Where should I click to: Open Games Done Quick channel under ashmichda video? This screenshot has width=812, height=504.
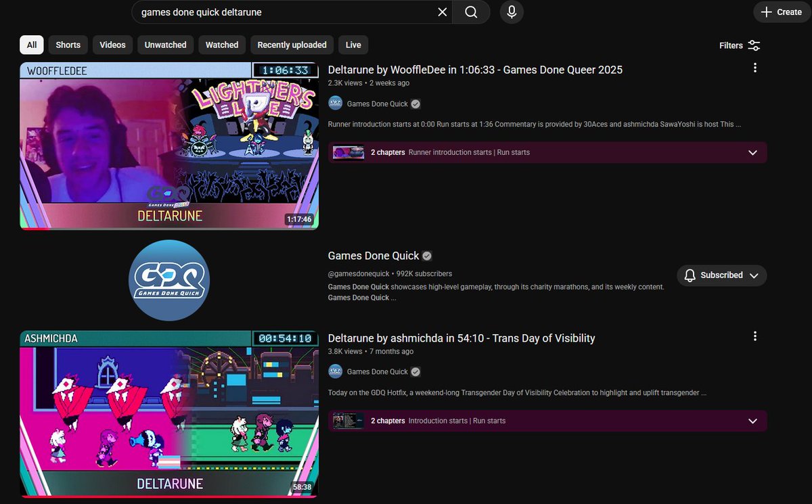pyautogui.click(x=378, y=372)
